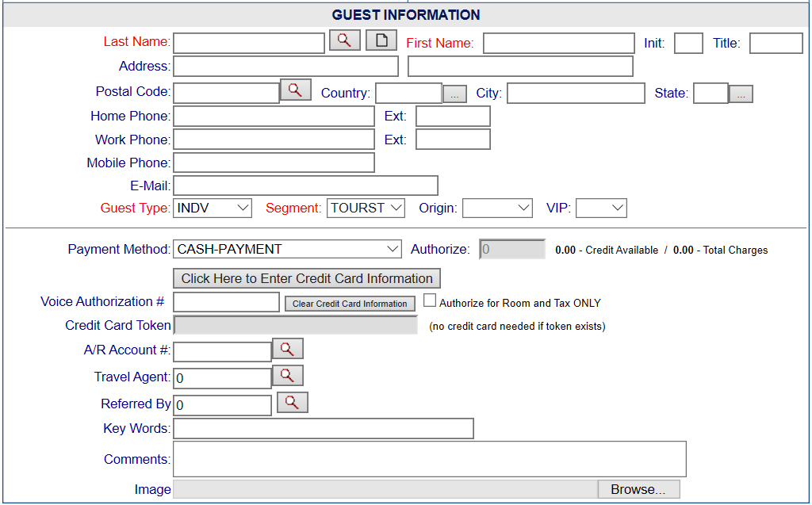812x505 pixels.
Task: Open the State selection list
Action: coord(741,93)
